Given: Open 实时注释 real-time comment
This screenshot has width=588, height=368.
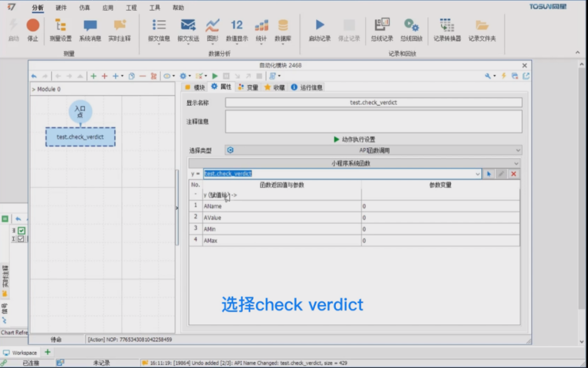Looking at the screenshot, I should click(x=119, y=30).
